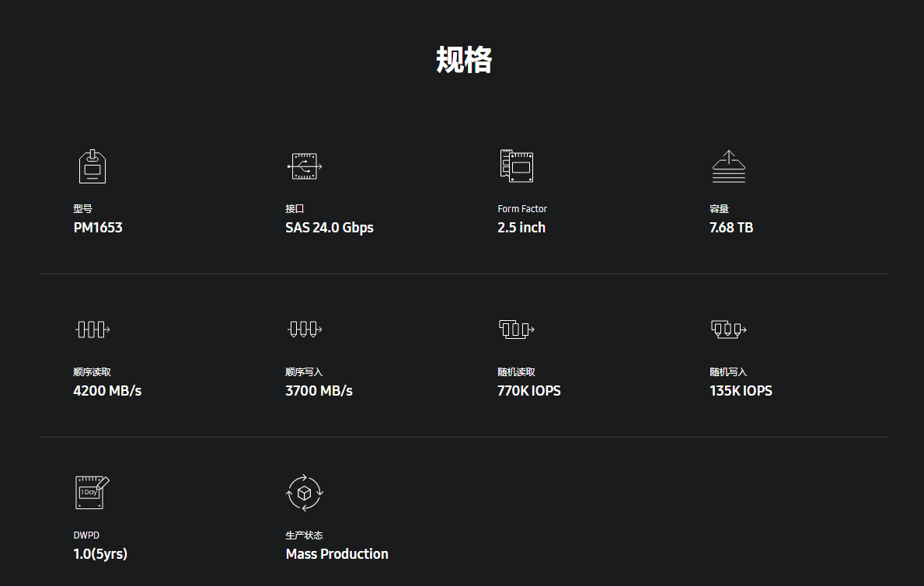Select the 1.0(5yrs) value
The image size is (924, 586).
point(100,554)
